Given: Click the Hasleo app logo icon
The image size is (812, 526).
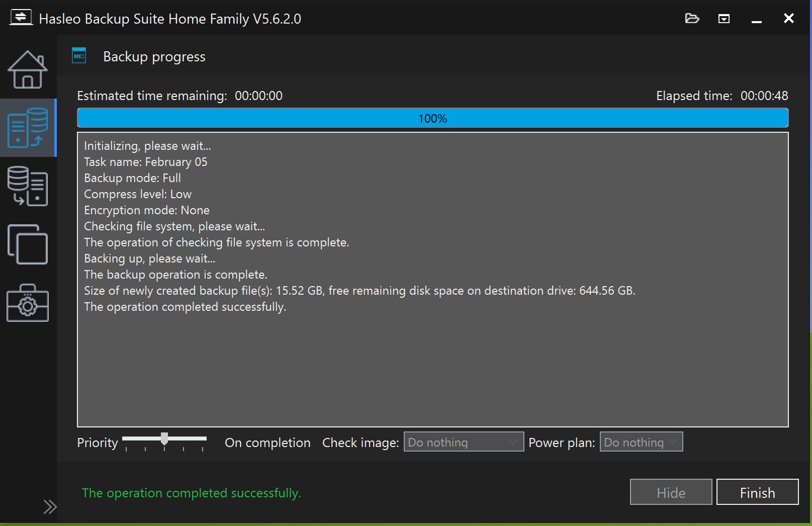Looking at the screenshot, I should pos(21,18).
